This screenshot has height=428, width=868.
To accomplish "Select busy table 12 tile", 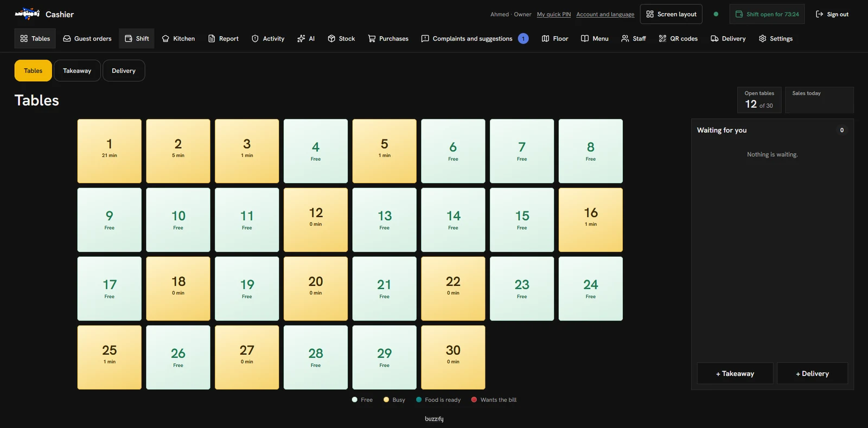I will pyautogui.click(x=316, y=220).
